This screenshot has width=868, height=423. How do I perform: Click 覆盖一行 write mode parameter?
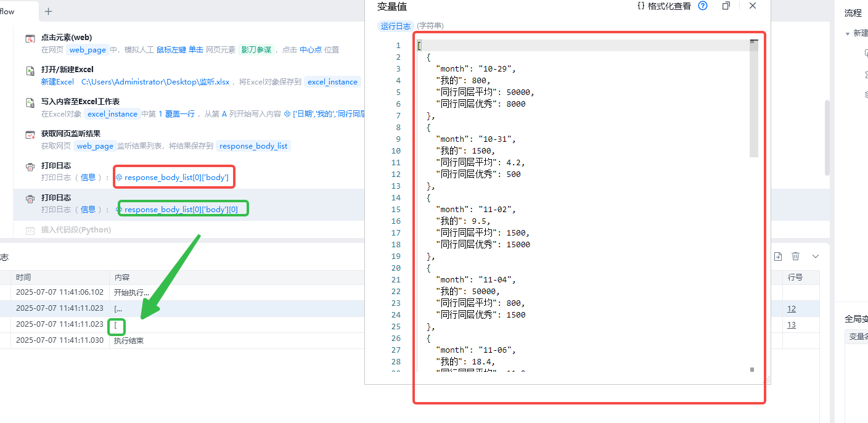tap(180, 114)
